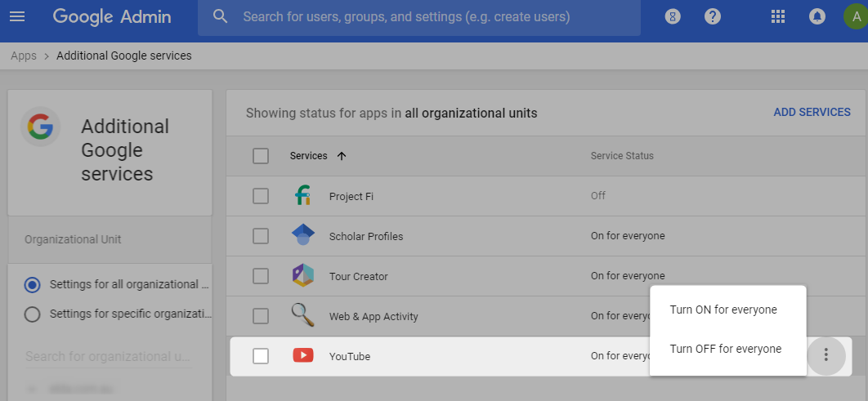868x401 pixels.
Task: Click the Tour Creator icon
Action: click(302, 275)
